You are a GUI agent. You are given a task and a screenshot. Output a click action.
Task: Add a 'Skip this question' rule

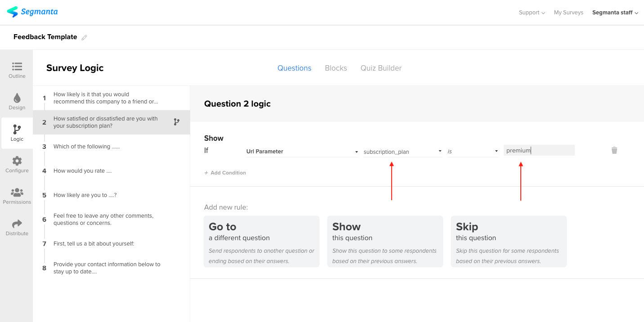509,241
